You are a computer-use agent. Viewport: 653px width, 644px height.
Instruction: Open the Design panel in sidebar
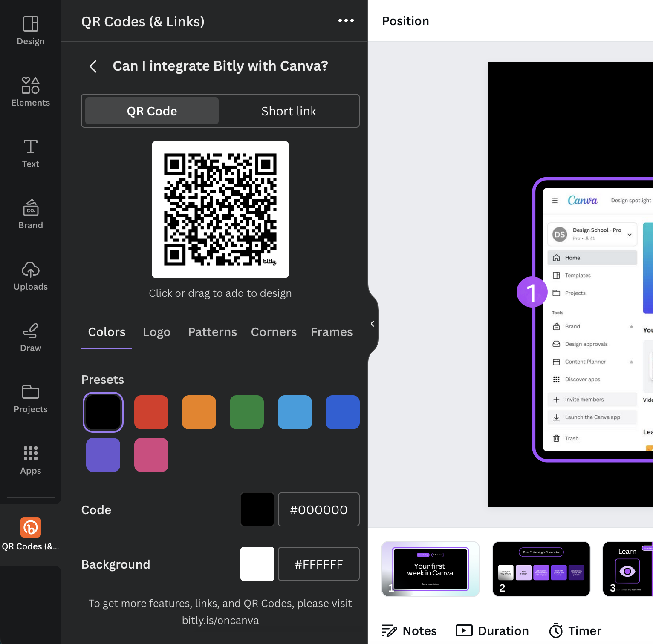pos(31,31)
